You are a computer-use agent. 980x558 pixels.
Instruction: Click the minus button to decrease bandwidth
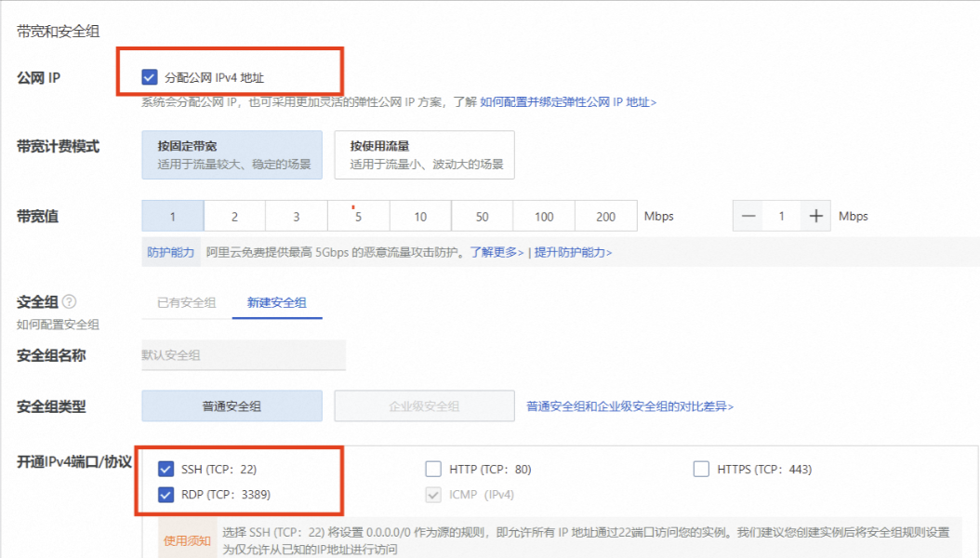coord(748,217)
